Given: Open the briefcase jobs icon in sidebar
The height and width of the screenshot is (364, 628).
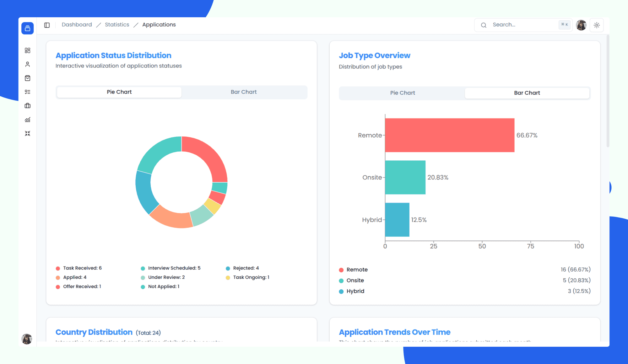Looking at the screenshot, I should click(x=28, y=106).
